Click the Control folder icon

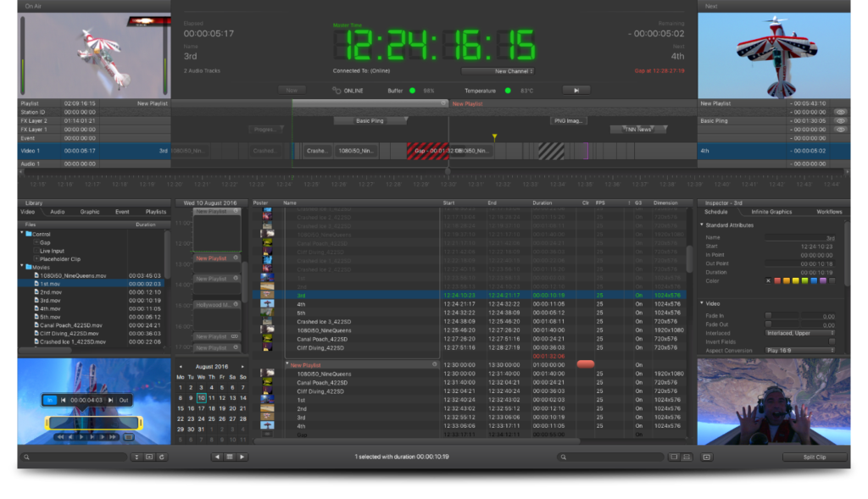[29, 234]
